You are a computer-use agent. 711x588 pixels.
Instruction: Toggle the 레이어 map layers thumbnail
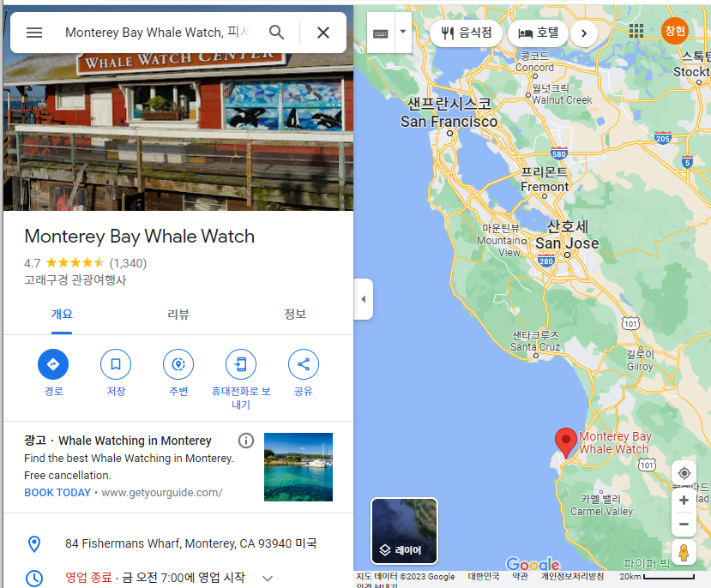click(x=405, y=531)
